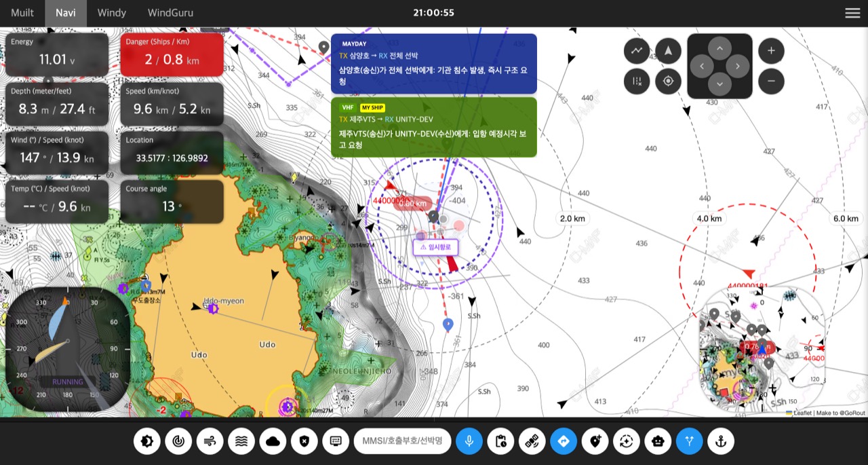Focus the MMSI/호출부호/선박명 search field
Image resolution: width=868 pixels, height=465 pixels.
coord(403,441)
